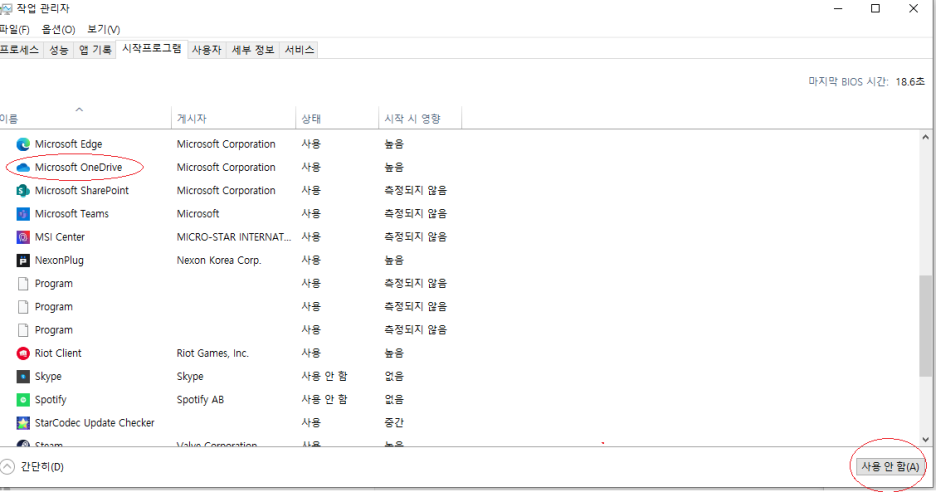
Task: Sort by the 상태 column header
Action: [x=337, y=118]
